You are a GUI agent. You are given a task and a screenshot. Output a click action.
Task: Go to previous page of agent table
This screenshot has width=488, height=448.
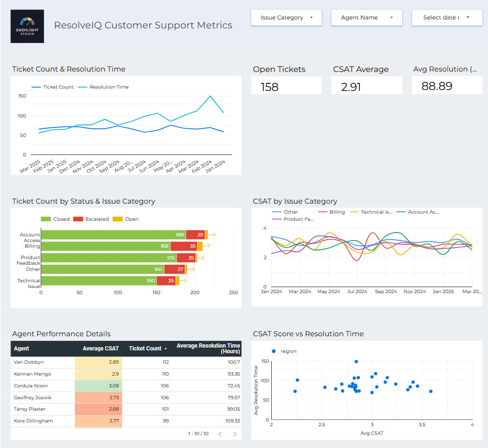click(220, 434)
